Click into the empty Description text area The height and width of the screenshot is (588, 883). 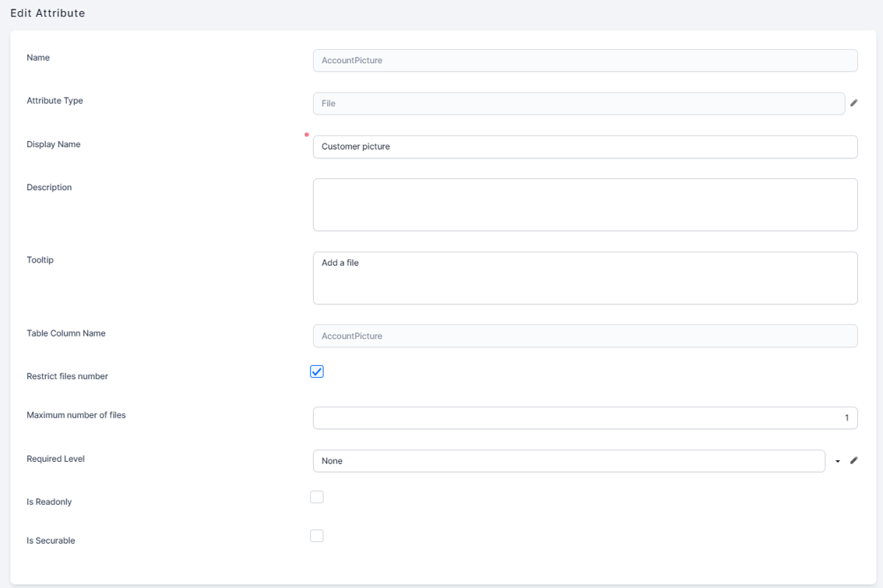point(585,205)
